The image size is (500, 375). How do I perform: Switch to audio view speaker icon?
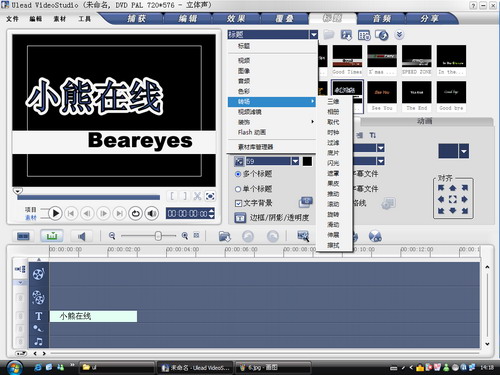pos(82,236)
